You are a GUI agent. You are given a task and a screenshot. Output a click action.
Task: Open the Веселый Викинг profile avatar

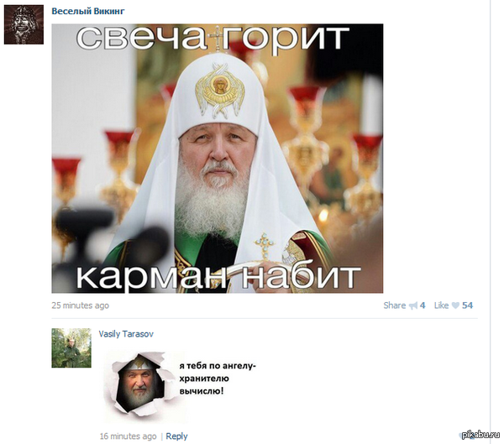(x=24, y=24)
